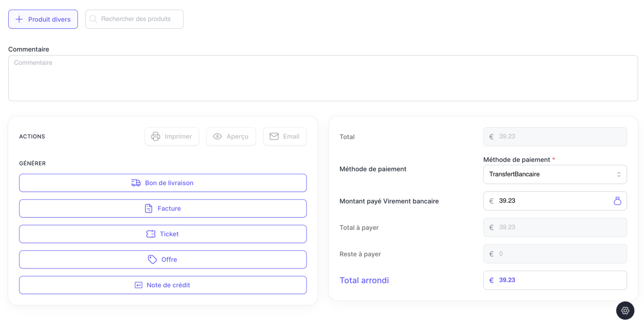The image size is (644, 332).
Task: Click the Rechercher des produits search field
Action: [x=134, y=18]
